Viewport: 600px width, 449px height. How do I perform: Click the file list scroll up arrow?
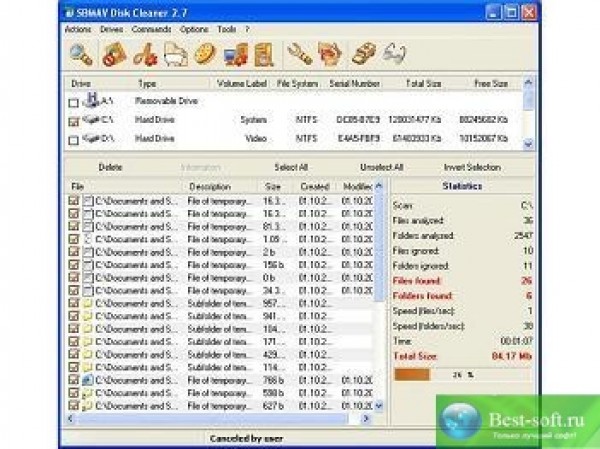pyautogui.click(x=379, y=186)
